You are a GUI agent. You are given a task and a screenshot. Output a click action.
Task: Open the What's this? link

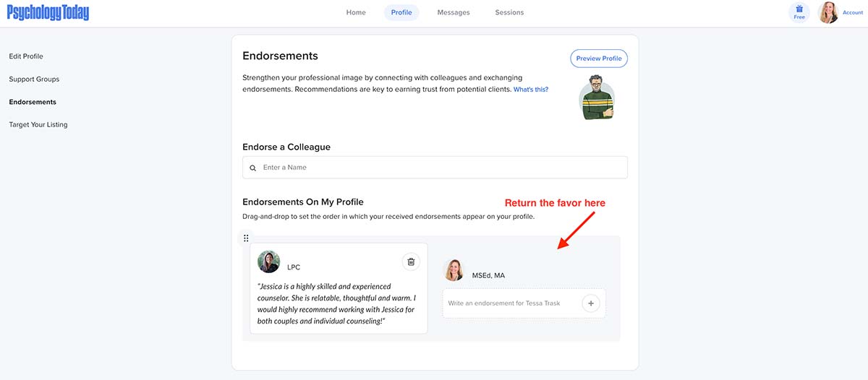531,90
